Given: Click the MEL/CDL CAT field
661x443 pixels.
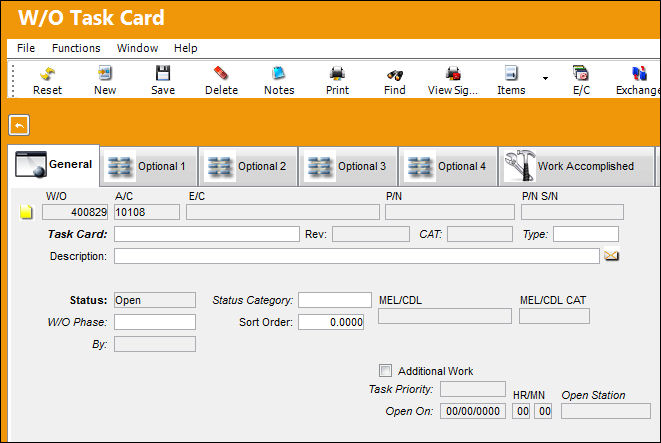Looking at the screenshot, I should tap(554, 316).
